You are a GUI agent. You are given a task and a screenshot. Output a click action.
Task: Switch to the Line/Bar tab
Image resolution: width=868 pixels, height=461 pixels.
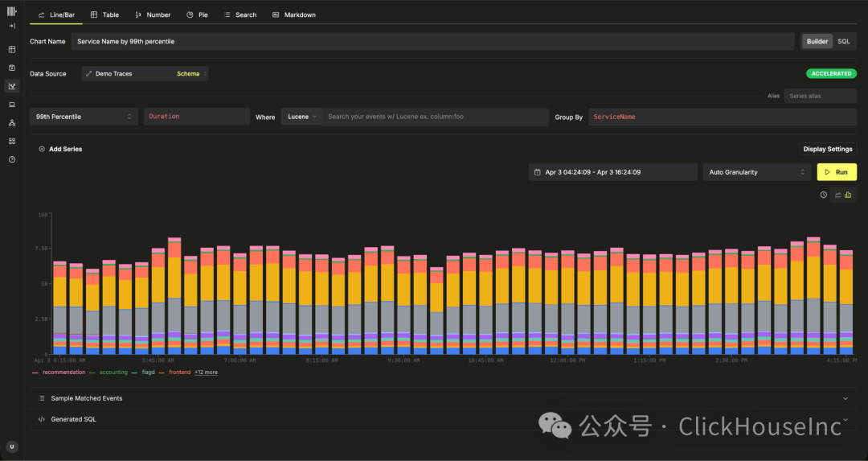[56, 15]
